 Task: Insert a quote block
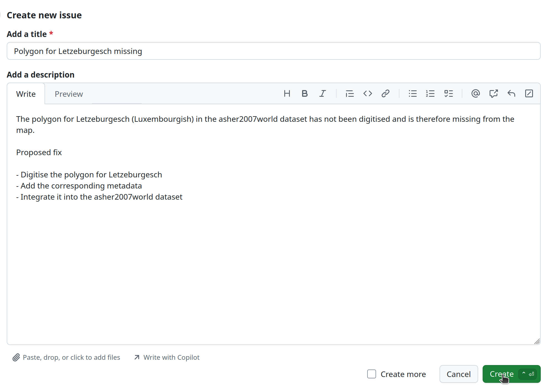[x=350, y=94]
